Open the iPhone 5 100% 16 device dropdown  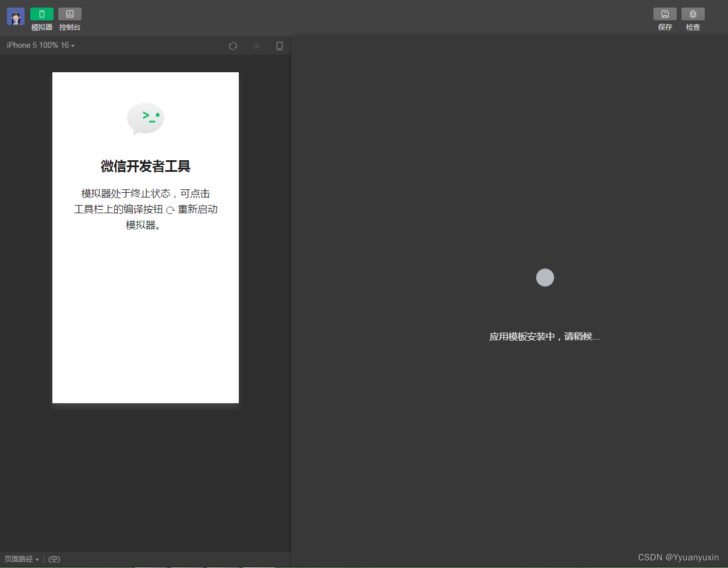[x=41, y=45]
